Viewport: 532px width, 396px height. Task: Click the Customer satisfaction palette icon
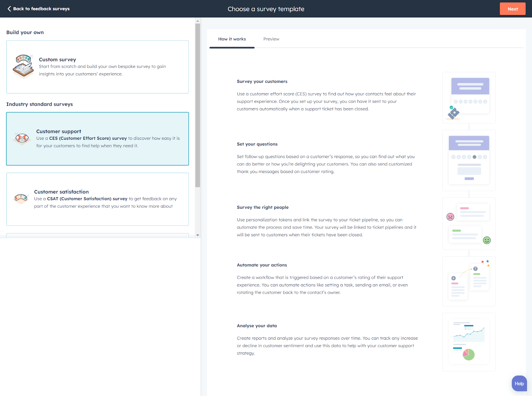click(x=21, y=198)
